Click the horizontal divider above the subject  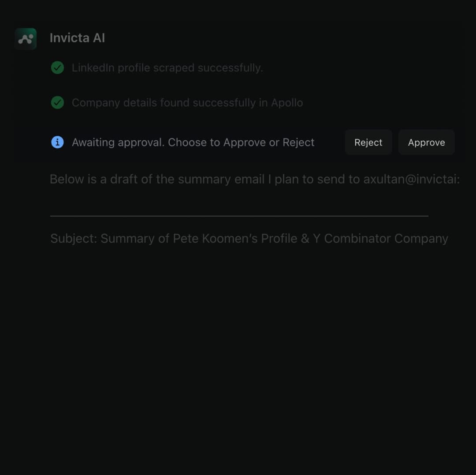tap(239, 216)
